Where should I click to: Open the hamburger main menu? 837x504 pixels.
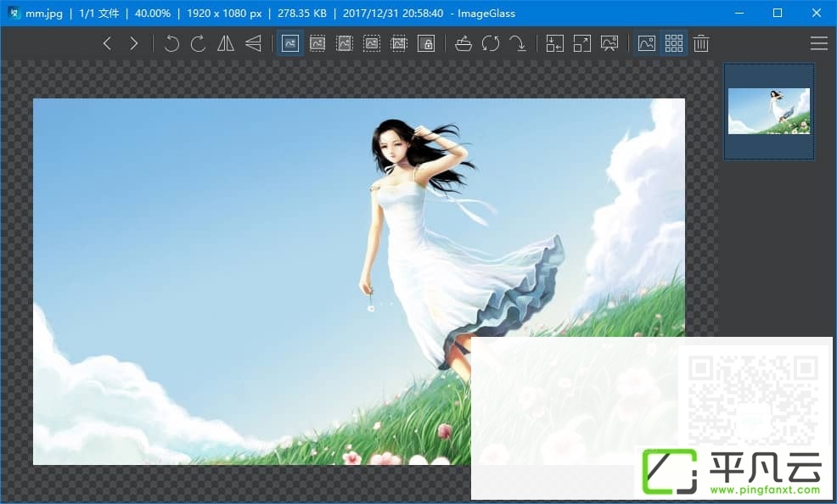(x=818, y=43)
